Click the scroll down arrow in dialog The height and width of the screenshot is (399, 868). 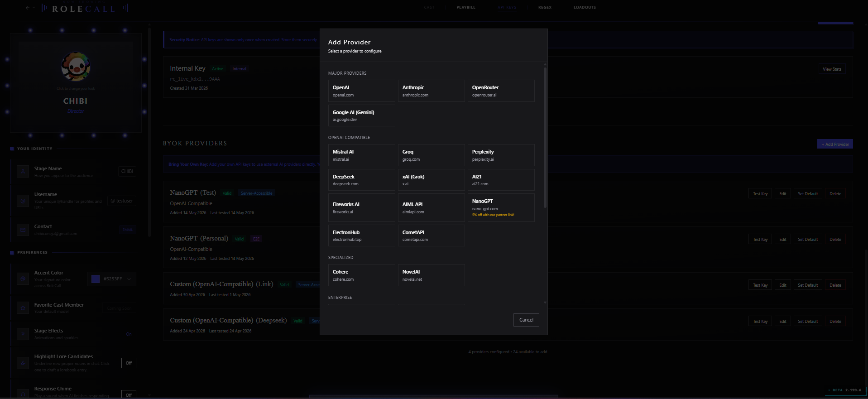coord(545,302)
